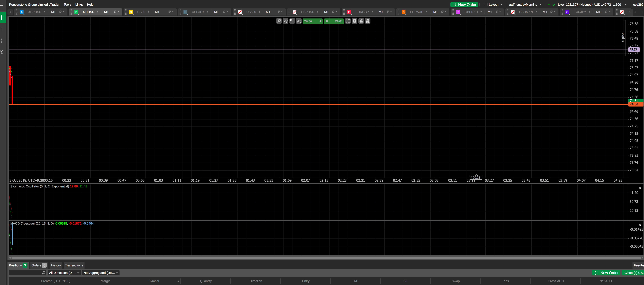644x285 pixels.
Task: Click the B color label on XTIUSD tab
Action: [76, 12]
